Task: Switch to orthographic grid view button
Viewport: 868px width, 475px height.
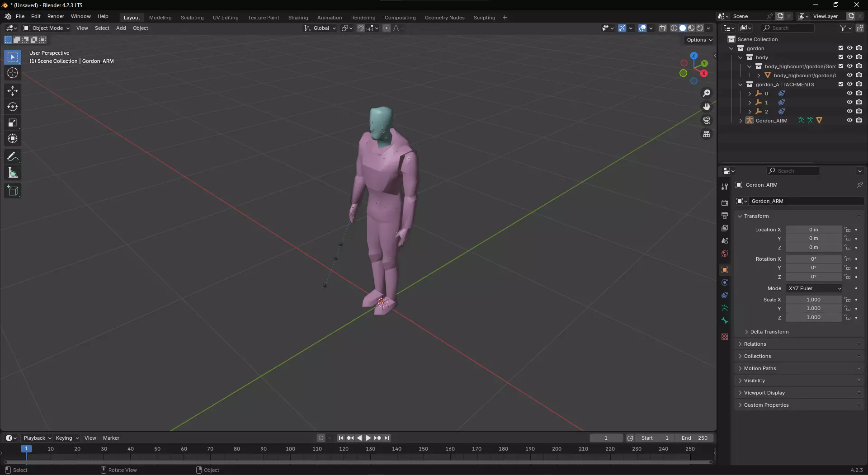Action: (x=706, y=134)
